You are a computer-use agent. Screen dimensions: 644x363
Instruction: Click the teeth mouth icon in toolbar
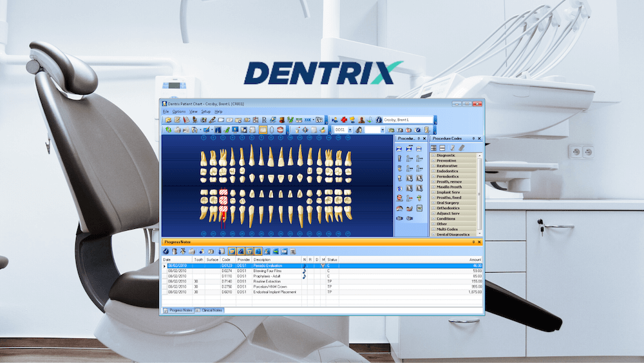[280, 130]
